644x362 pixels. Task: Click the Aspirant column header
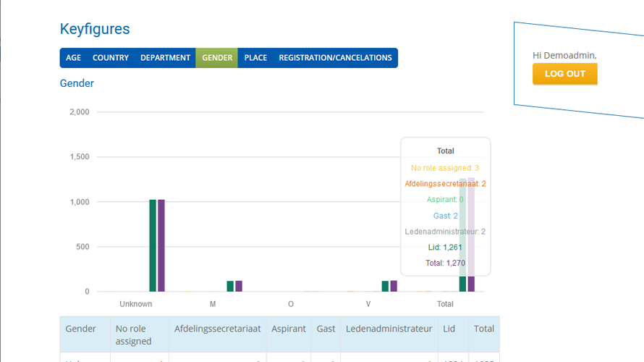[x=288, y=329]
